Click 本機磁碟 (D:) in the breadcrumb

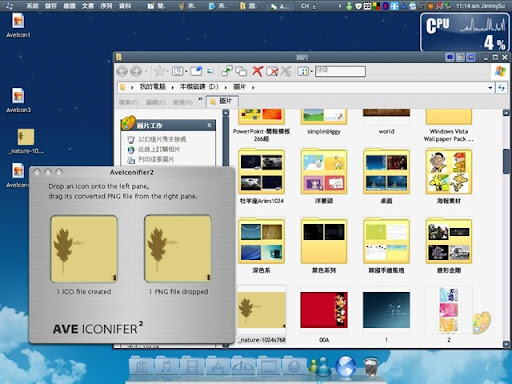[199, 87]
